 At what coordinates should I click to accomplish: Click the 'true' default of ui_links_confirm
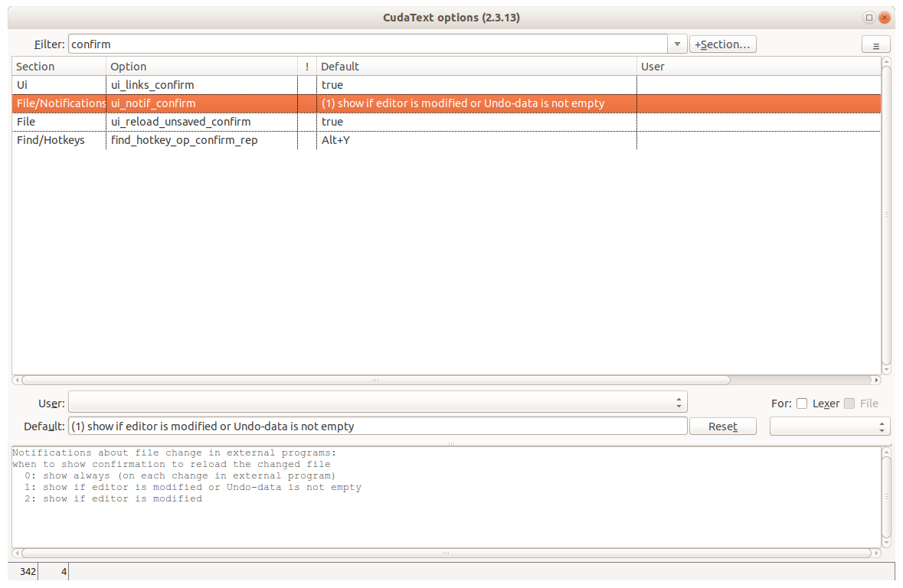(x=476, y=85)
